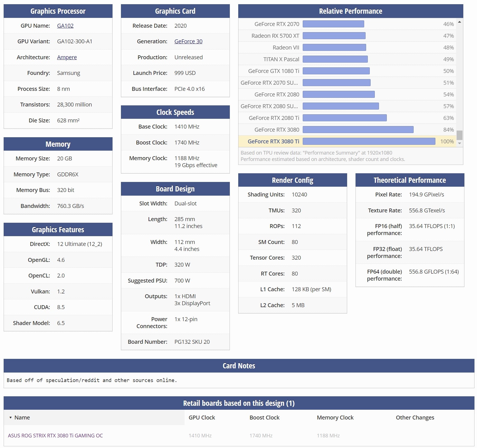The image size is (477, 448).
Task: Click the Tensor Cores value 320
Action: pos(296,258)
